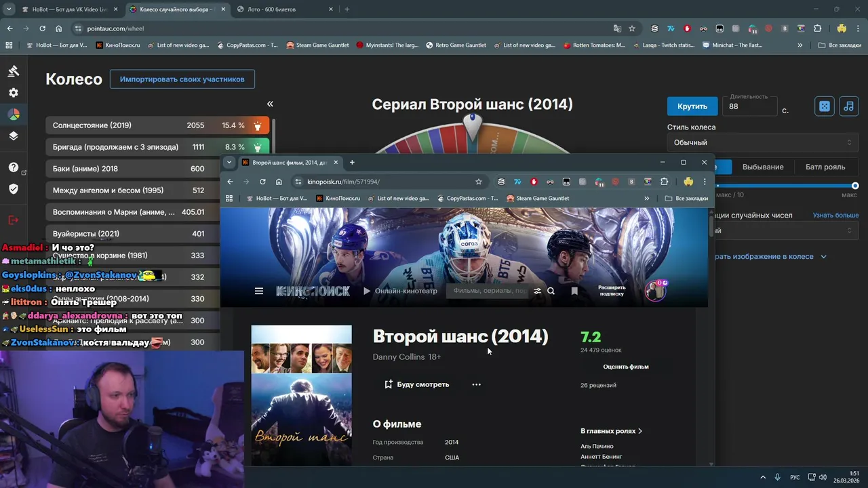Click Расширить подписку link
This screenshot has height=488, width=868.
coord(612,291)
